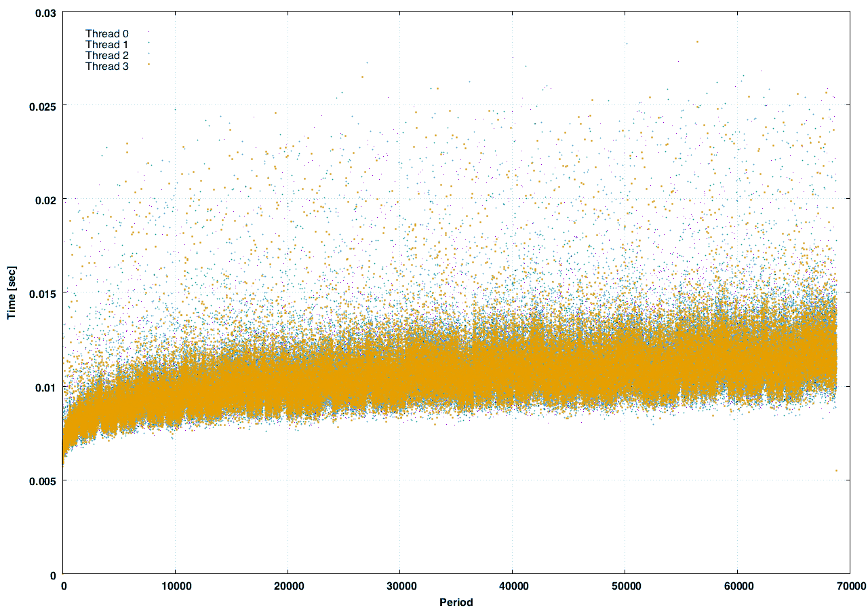Click the 0.015 y-axis tick label

point(42,293)
